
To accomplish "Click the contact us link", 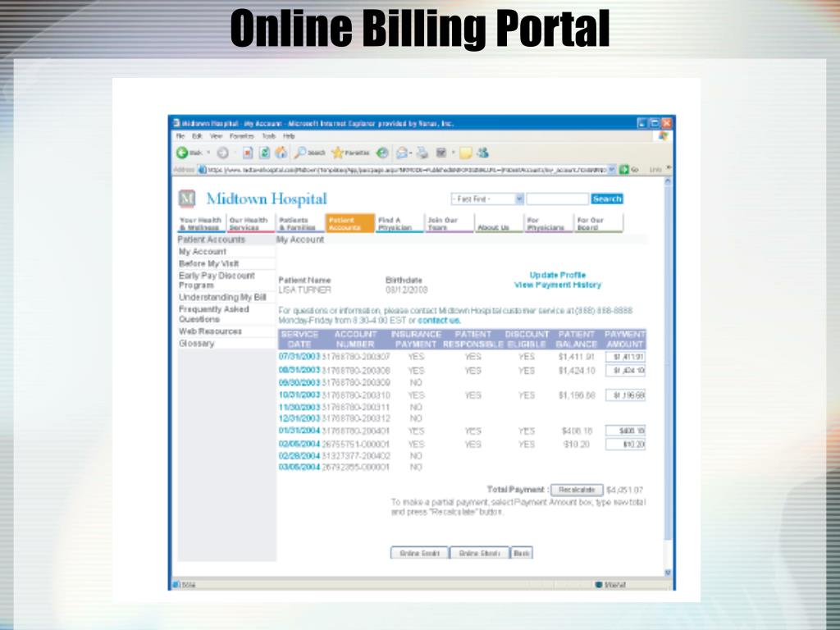I will [x=439, y=321].
